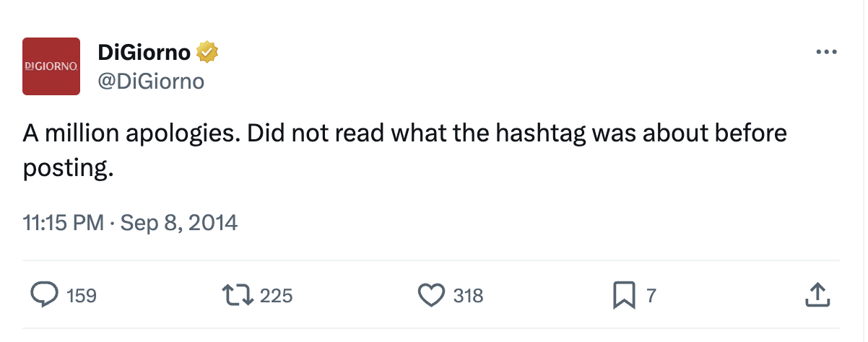Image resolution: width=868 pixels, height=342 pixels.
Task: Click the DiGiorno display name
Action: tap(144, 53)
